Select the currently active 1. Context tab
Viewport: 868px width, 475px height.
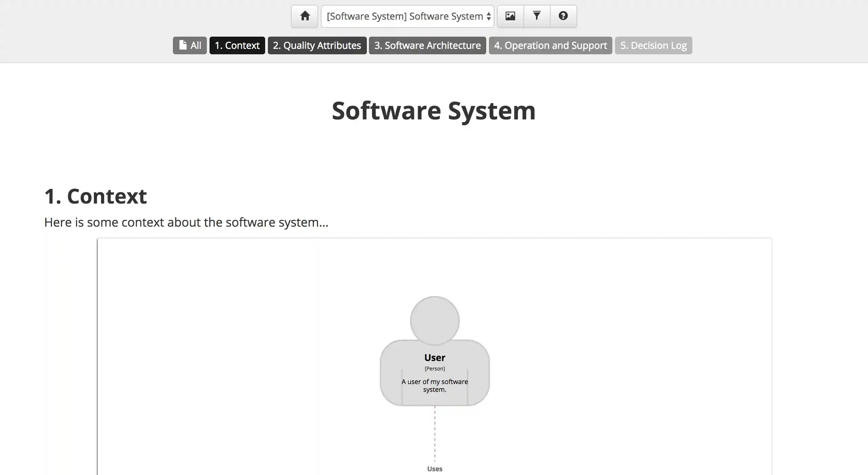coord(237,45)
